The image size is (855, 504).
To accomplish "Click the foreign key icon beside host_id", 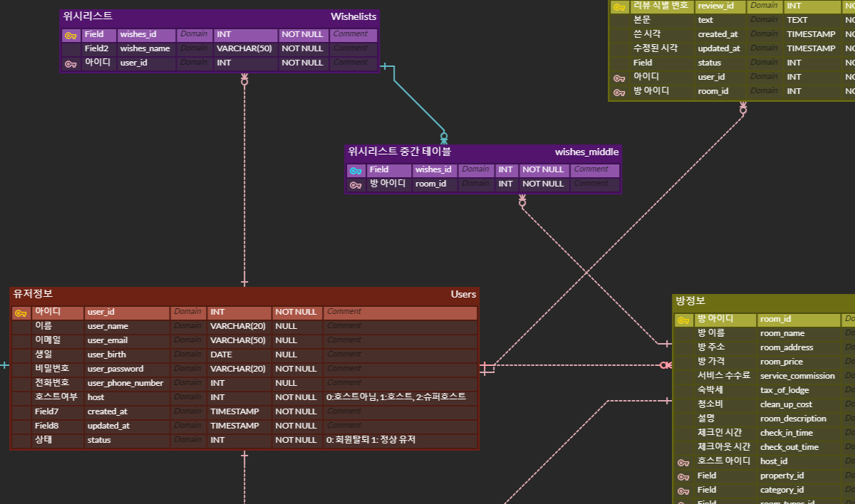I will 683,462.
